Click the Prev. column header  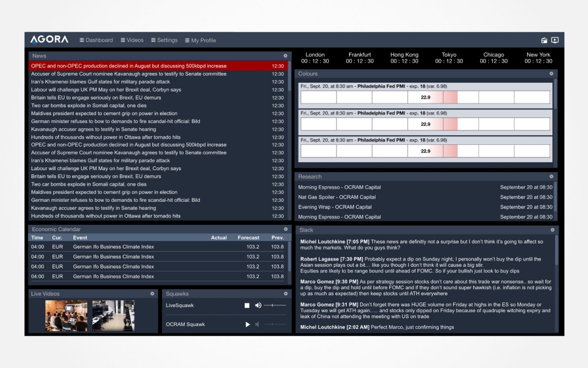click(x=277, y=237)
